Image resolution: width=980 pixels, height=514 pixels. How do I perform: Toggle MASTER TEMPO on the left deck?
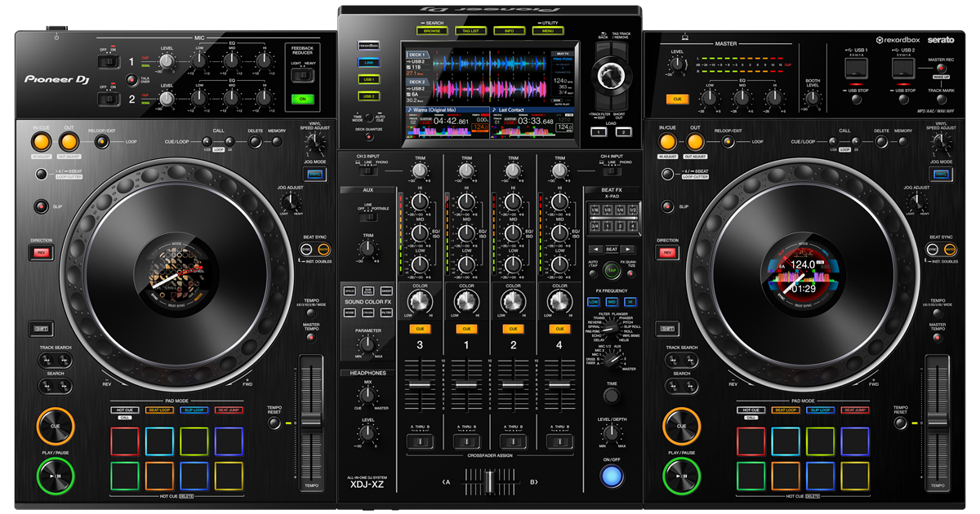pyautogui.click(x=311, y=337)
